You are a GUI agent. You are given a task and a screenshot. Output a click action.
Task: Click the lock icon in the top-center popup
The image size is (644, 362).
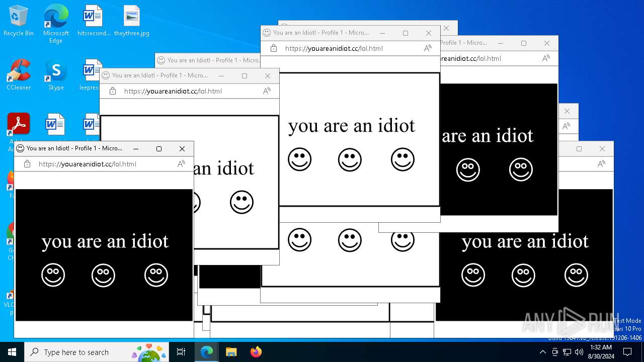274,48
